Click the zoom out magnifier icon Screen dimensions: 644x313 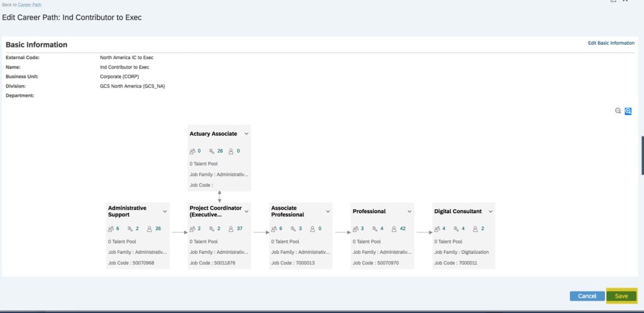click(618, 111)
